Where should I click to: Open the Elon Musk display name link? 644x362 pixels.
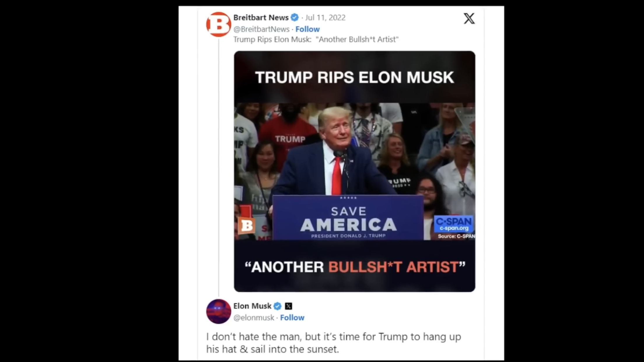252,306
